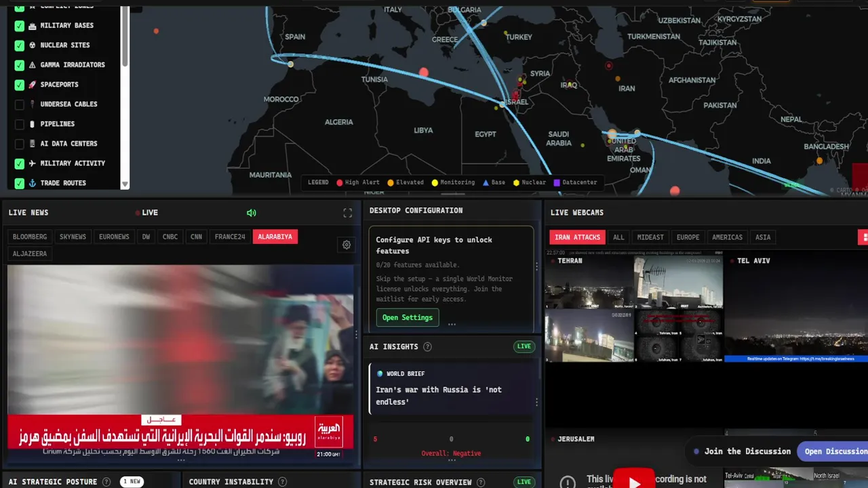The width and height of the screenshot is (868, 488).
Task: Select the CNN channel tab
Action: 196,237
